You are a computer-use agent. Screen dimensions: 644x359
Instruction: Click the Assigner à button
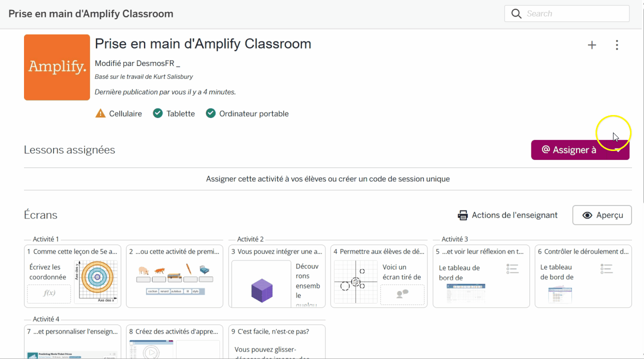tap(570, 150)
